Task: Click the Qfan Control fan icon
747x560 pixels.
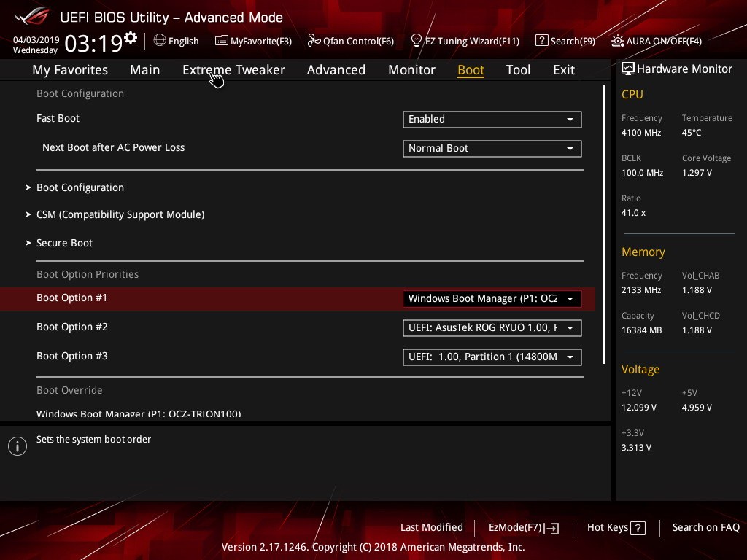Action: (x=314, y=41)
